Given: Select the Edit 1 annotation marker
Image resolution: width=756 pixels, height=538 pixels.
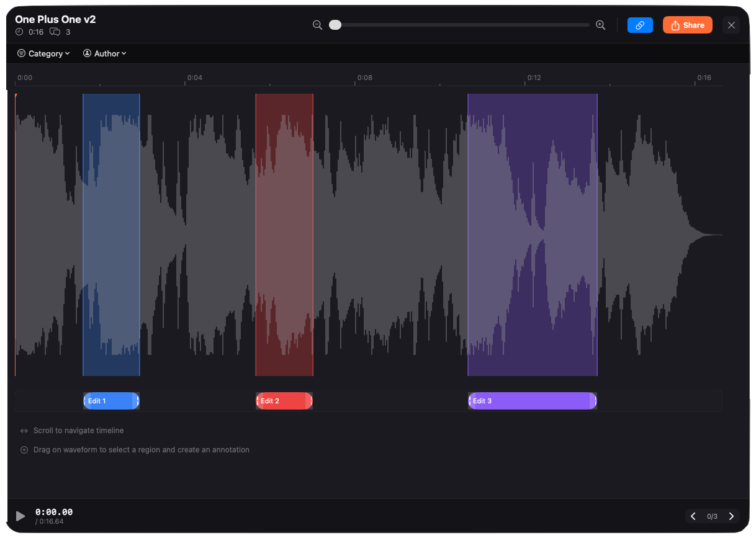Looking at the screenshot, I should click(x=111, y=401).
